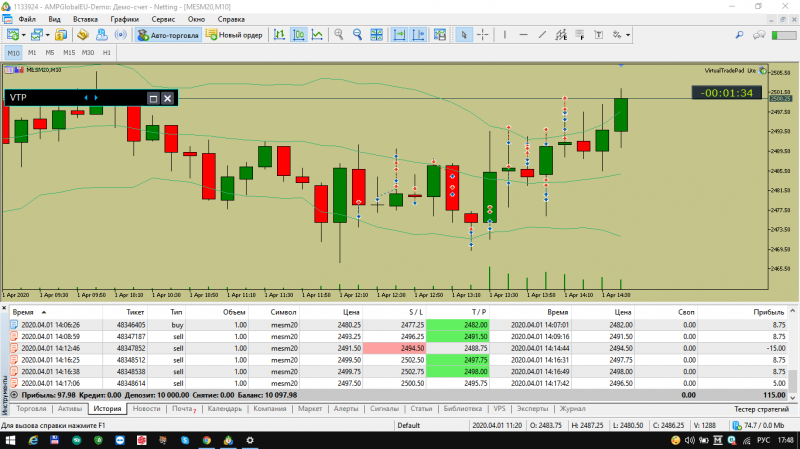Viewport: 800px width, 449px height.
Task: Switch to the Эксперты tab
Action: 532,409
